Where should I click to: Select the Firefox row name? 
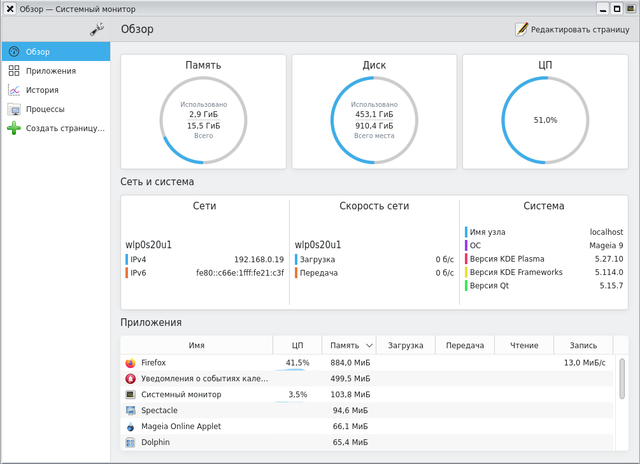coord(153,362)
